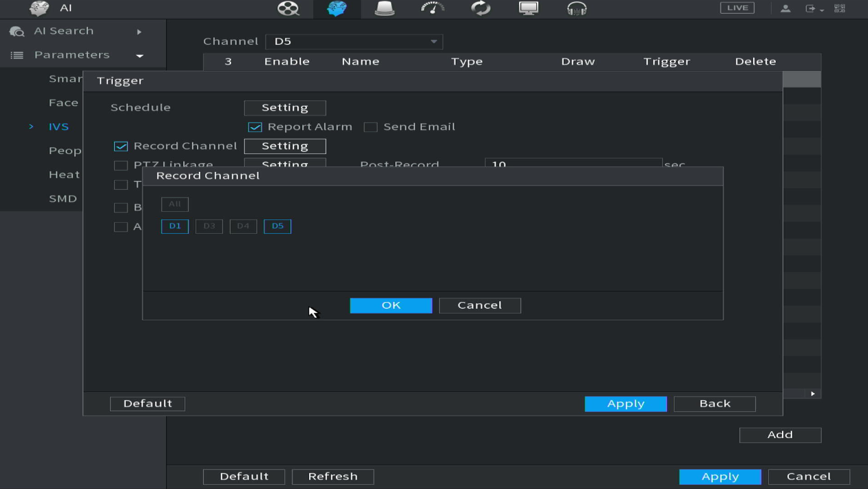Viewport: 868px width, 489px height.
Task: Click the Trigger column header
Action: click(x=666, y=62)
